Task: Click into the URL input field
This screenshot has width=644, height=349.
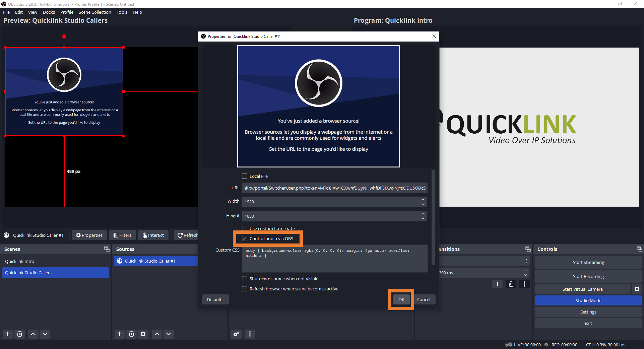Action: tap(334, 188)
